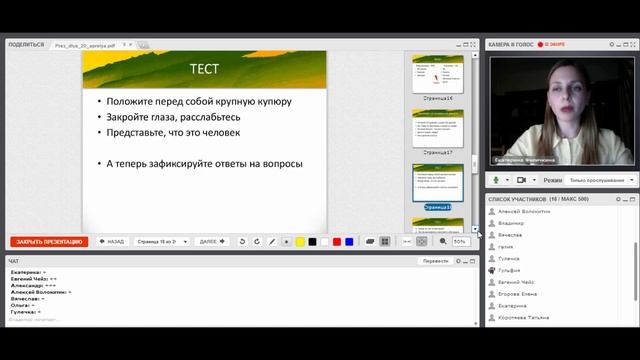
Task: Choose the dot pointer marker tool
Action: 287,242
